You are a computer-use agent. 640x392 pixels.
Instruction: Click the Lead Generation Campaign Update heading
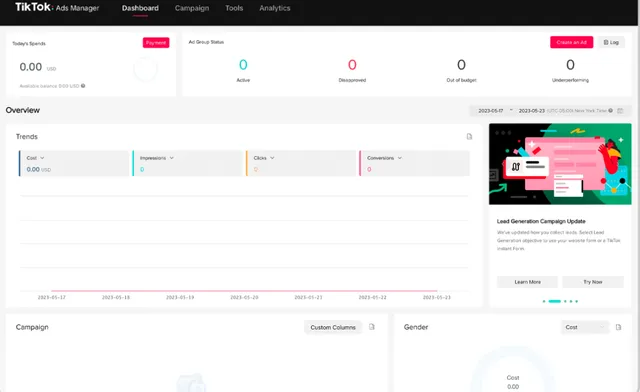[x=541, y=221]
